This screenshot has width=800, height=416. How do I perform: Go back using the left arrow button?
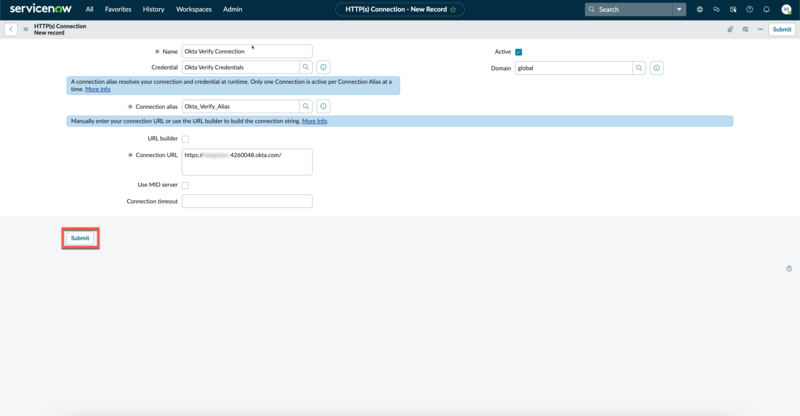pyautogui.click(x=11, y=29)
